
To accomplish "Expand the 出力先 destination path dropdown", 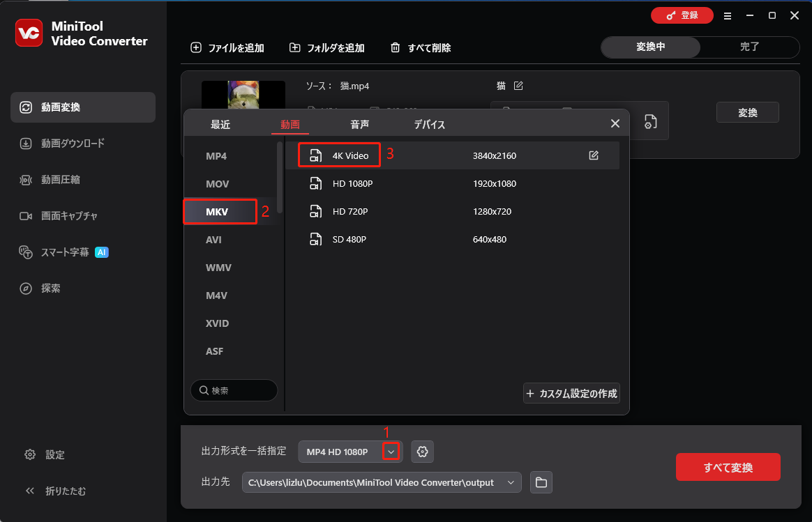I will (510, 482).
